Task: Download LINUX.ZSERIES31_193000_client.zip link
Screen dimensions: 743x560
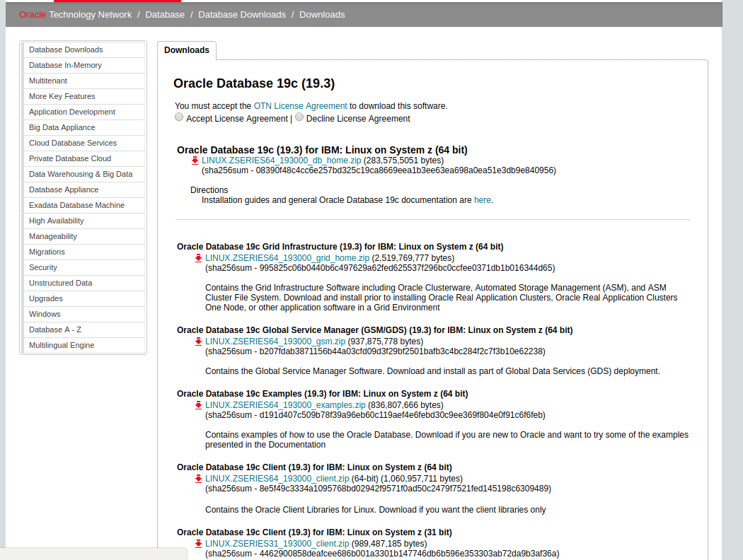Action: pyautogui.click(x=277, y=544)
